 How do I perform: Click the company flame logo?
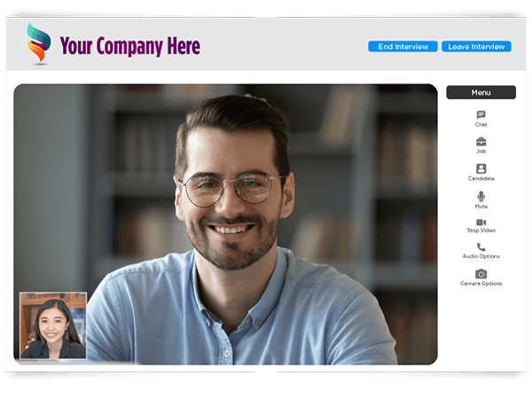tap(39, 43)
